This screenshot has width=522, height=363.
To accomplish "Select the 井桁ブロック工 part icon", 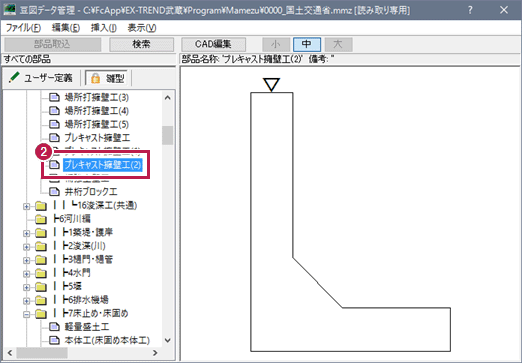I will coord(54,192).
